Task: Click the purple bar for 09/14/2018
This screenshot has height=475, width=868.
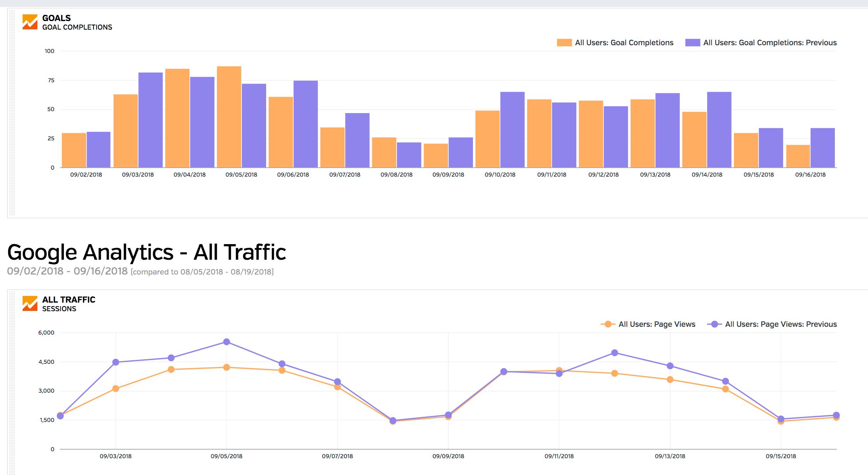Action: tap(719, 130)
